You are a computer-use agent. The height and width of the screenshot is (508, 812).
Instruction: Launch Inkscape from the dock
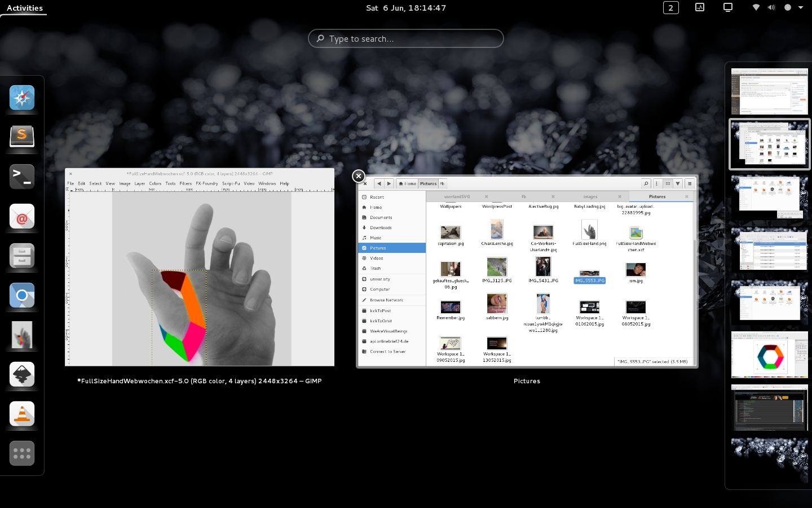[x=22, y=375]
